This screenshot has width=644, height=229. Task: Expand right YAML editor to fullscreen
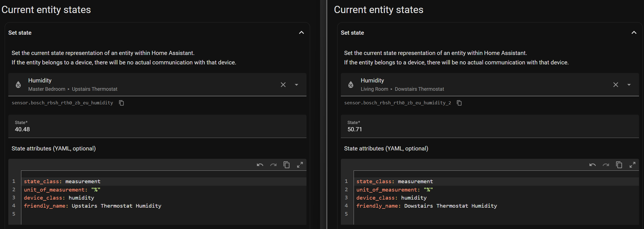coord(632,165)
